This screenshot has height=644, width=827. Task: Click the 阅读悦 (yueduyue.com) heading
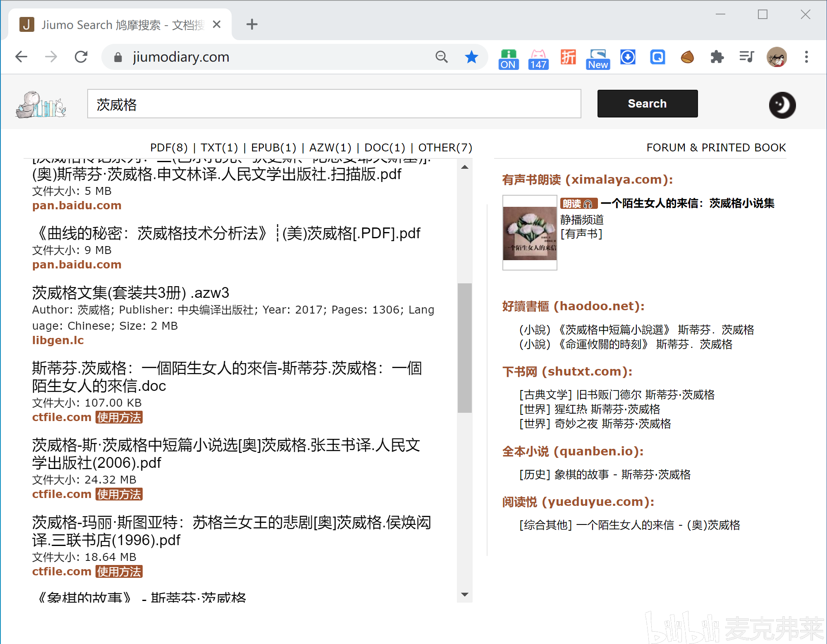tap(578, 502)
